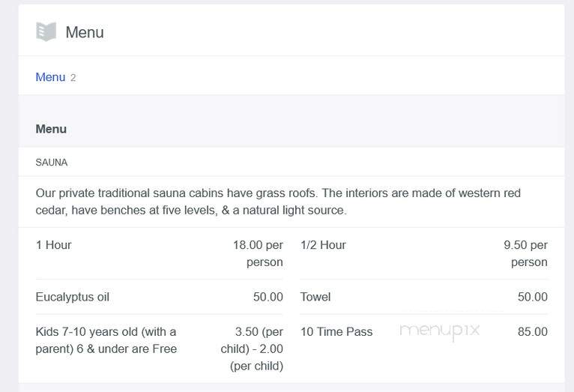Image resolution: width=574 pixels, height=392 pixels.
Task: Open the blue Menu link
Action: (x=50, y=77)
